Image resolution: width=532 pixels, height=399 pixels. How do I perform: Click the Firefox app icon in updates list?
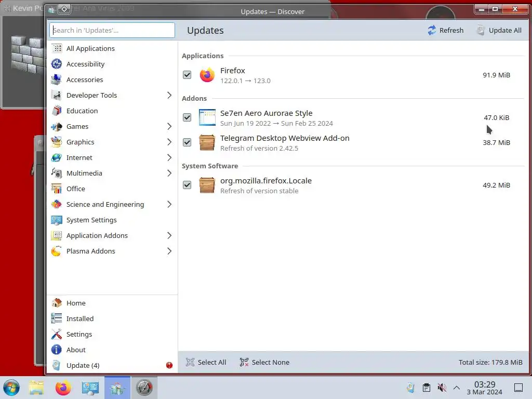(x=207, y=75)
